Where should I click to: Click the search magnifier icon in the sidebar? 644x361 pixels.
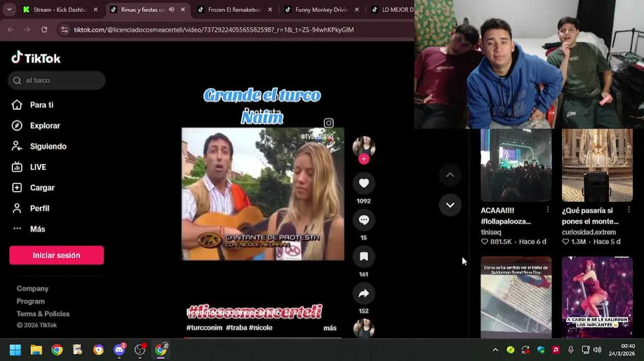pyautogui.click(x=17, y=80)
